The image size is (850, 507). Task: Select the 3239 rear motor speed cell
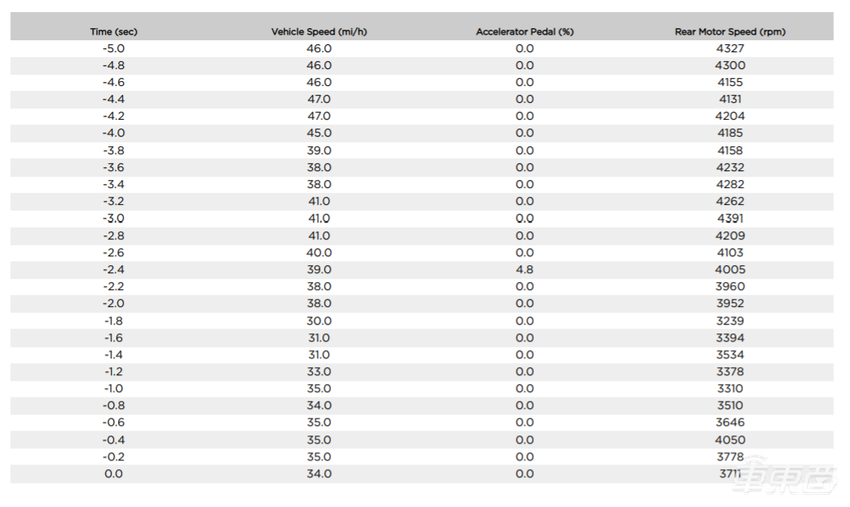click(x=730, y=321)
